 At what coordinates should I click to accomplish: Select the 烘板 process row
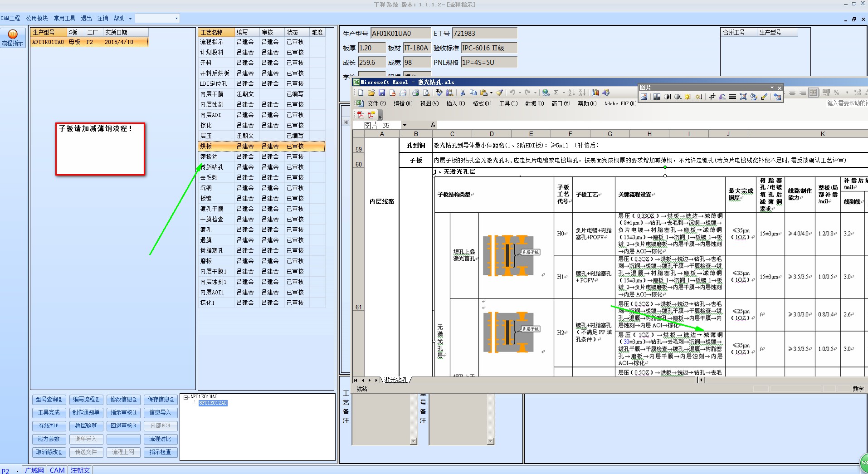point(262,146)
